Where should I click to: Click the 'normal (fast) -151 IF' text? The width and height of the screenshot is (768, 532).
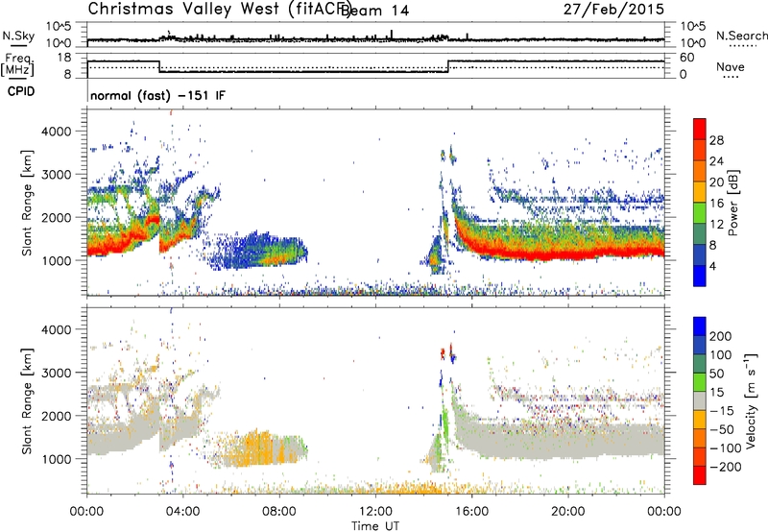[157, 95]
